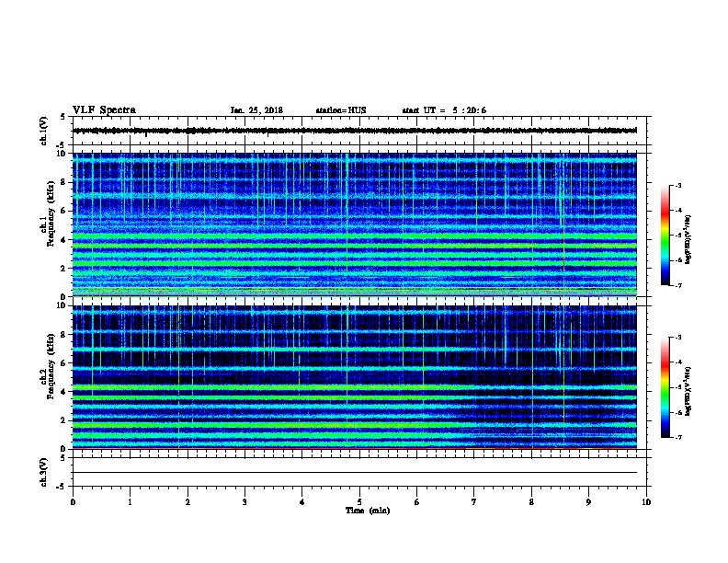The image size is (728, 563).
Task: Click the ch.2 "Frequency (kHz)" axis label
Action: point(51,367)
